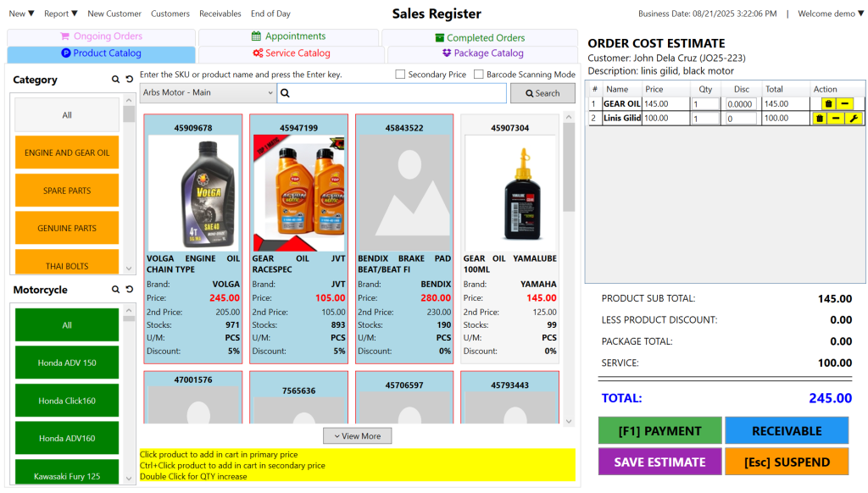Filter by Honda ADV160 motorcycle
The height and width of the screenshot is (493, 868).
(x=67, y=438)
